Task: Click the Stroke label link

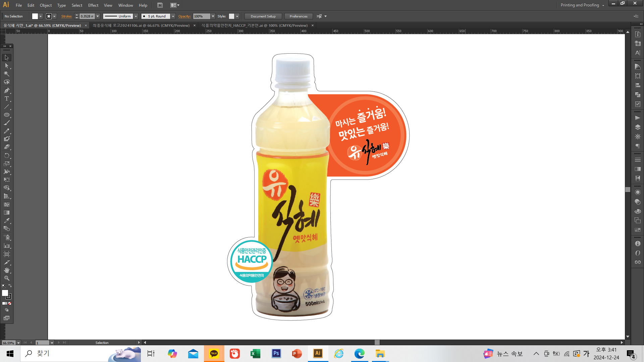Action: (x=66, y=16)
